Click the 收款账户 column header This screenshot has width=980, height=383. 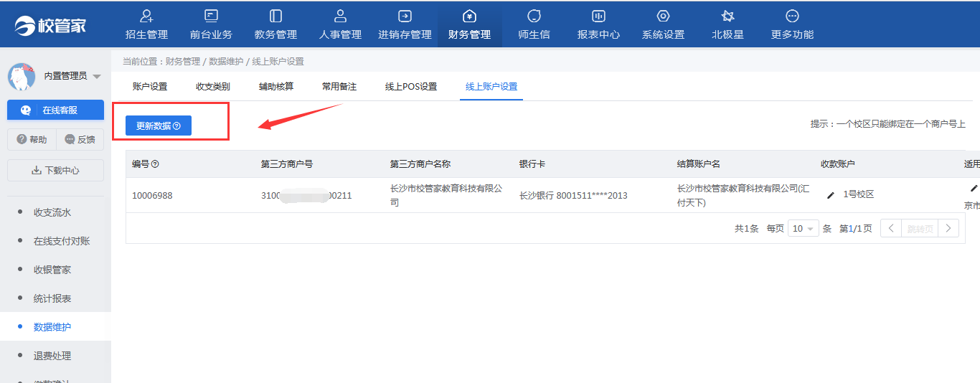(x=838, y=164)
